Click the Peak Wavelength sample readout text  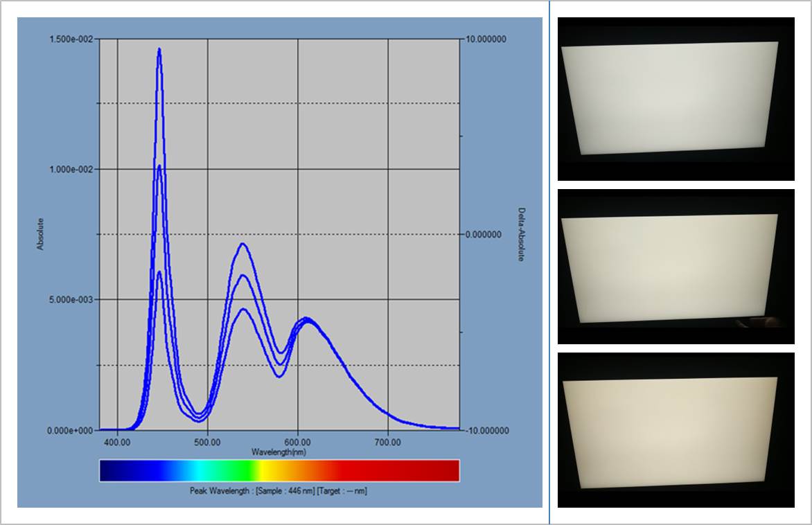(x=278, y=491)
